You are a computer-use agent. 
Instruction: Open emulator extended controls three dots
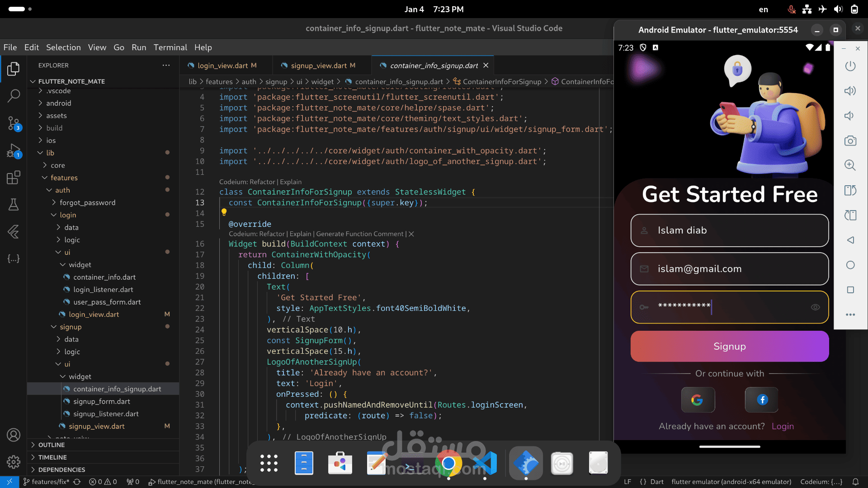[x=850, y=314]
